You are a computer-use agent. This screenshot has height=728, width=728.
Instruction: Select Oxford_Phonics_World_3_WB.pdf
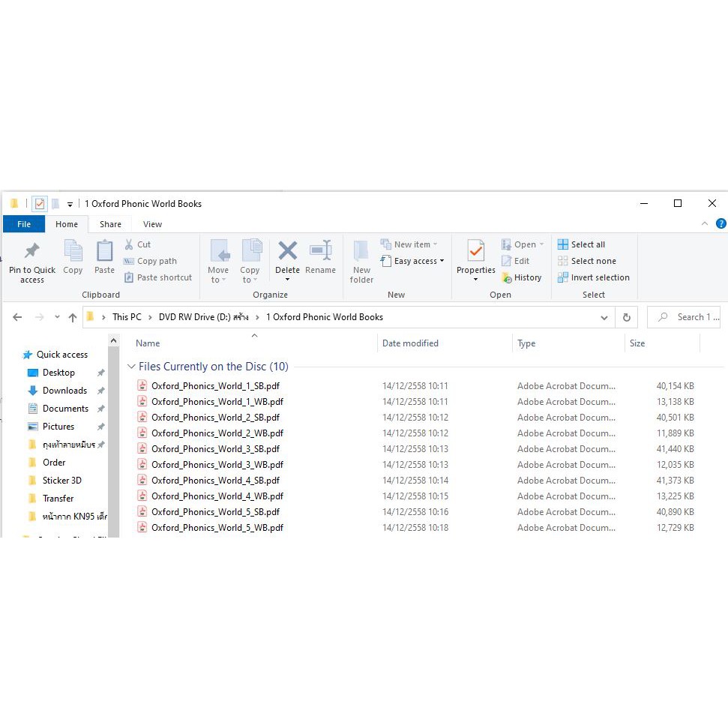click(217, 464)
